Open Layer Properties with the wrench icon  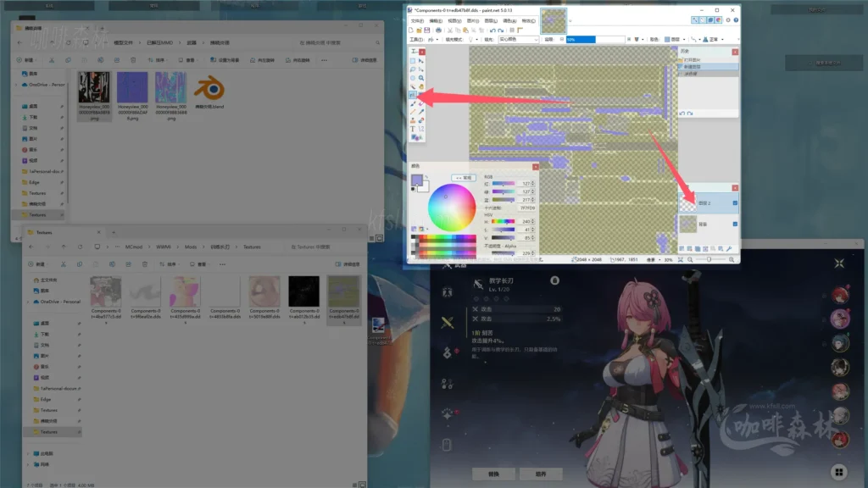729,248
